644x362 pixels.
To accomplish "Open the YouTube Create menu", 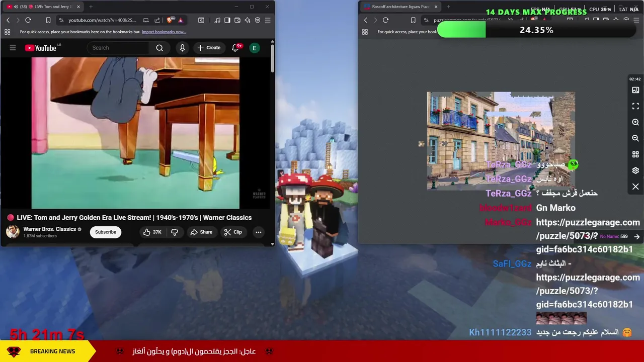I will (209, 48).
